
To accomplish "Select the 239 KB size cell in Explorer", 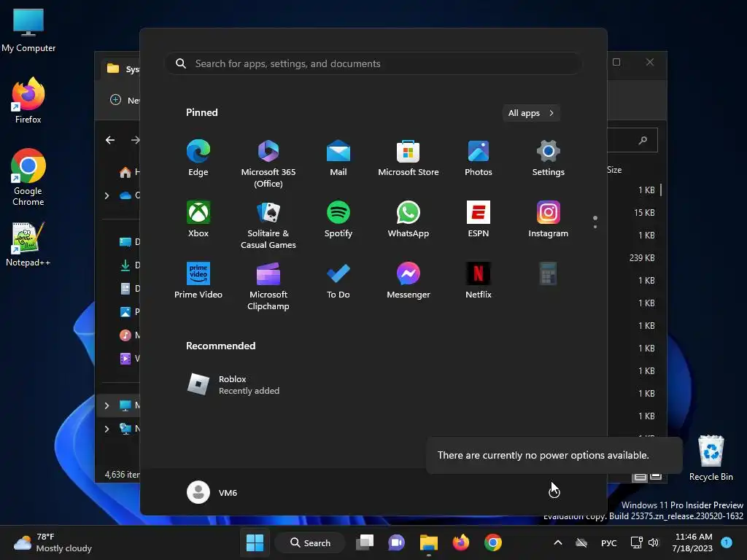I will click(642, 257).
